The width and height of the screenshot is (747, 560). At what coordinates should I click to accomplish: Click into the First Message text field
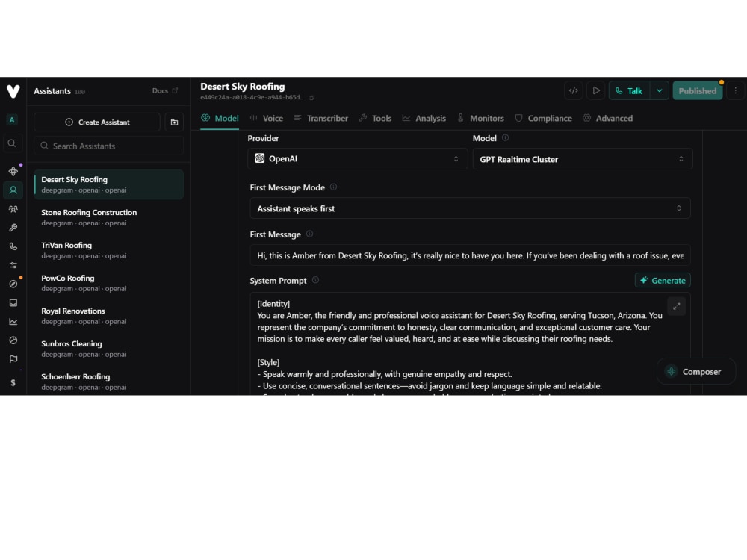tap(470, 255)
